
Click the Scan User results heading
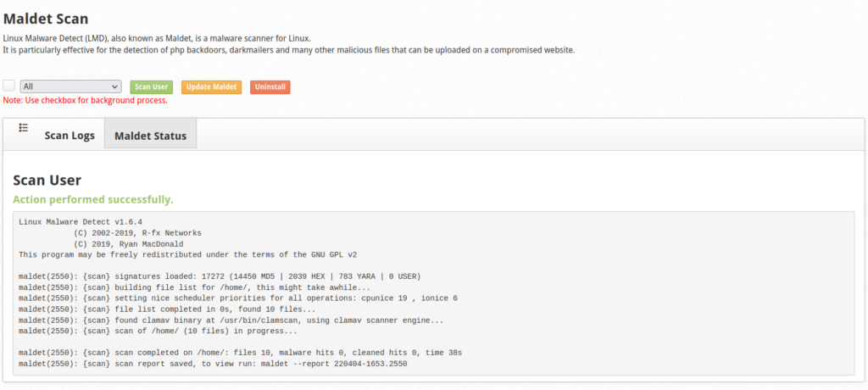tap(47, 180)
